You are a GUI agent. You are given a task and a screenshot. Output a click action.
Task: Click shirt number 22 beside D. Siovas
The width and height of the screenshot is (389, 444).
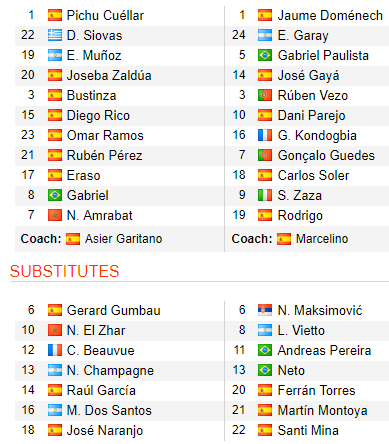tap(28, 35)
